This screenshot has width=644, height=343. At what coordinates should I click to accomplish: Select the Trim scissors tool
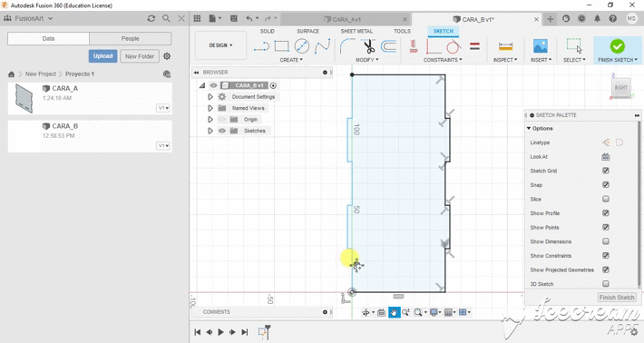(369, 46)
